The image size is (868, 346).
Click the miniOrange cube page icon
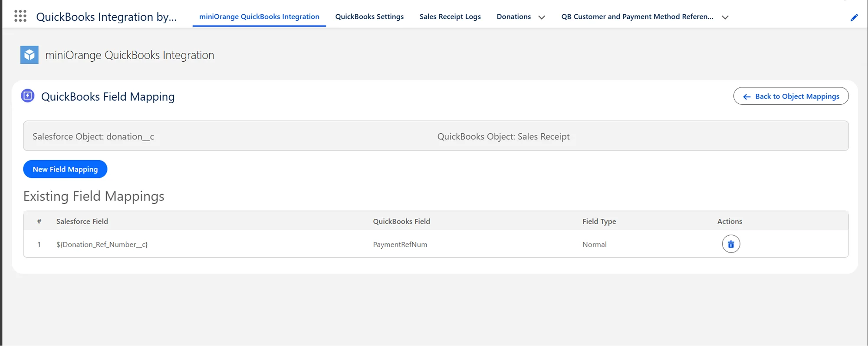click(x=30, y=55)
